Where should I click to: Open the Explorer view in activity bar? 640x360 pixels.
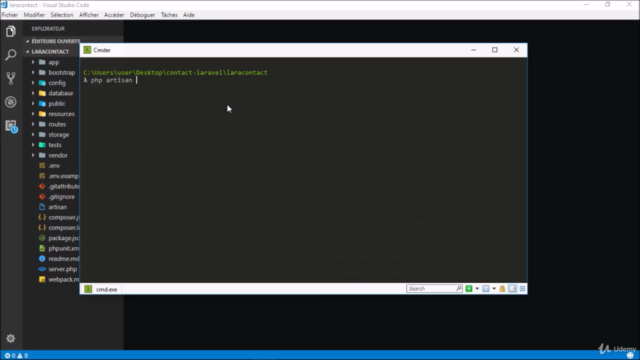[11, 31]
